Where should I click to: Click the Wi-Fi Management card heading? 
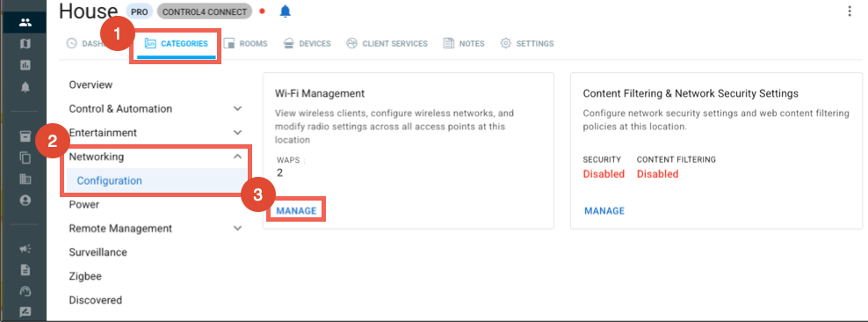click(320, 93)
